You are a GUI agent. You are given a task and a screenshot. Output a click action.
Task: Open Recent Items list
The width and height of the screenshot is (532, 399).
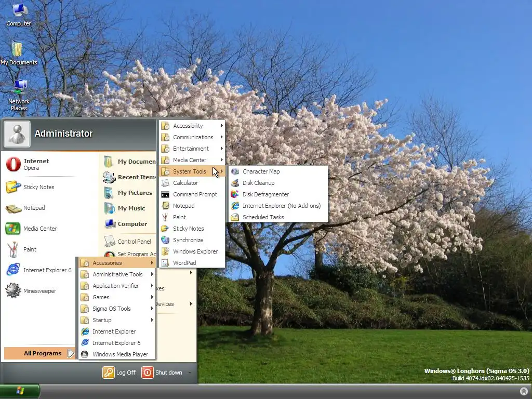tap(129, 177)
